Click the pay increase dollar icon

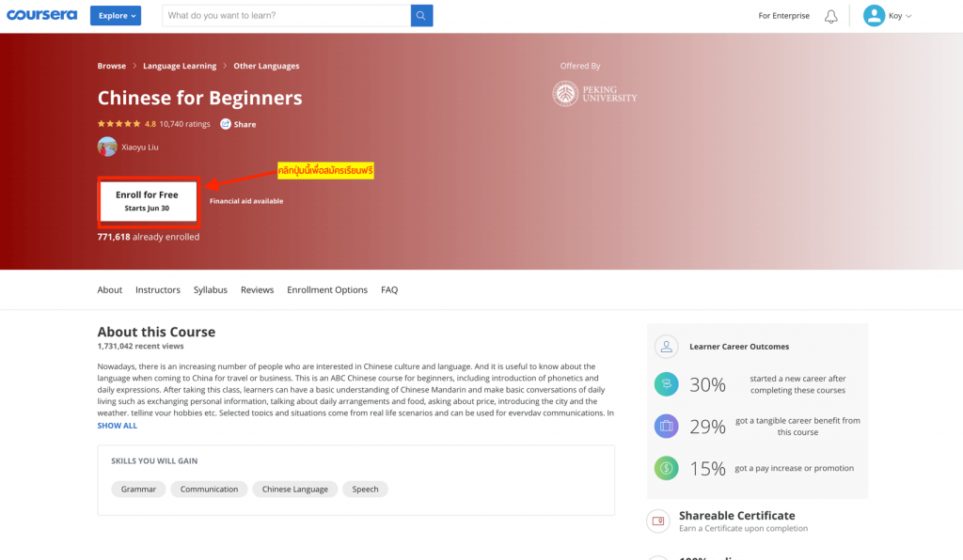click(x=667, y=468)
